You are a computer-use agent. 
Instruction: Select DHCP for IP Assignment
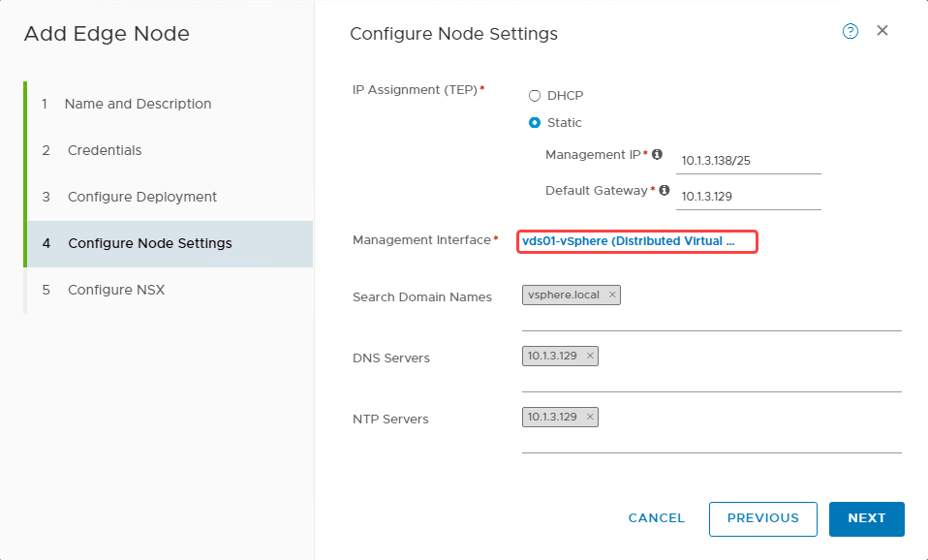[535, 95]
